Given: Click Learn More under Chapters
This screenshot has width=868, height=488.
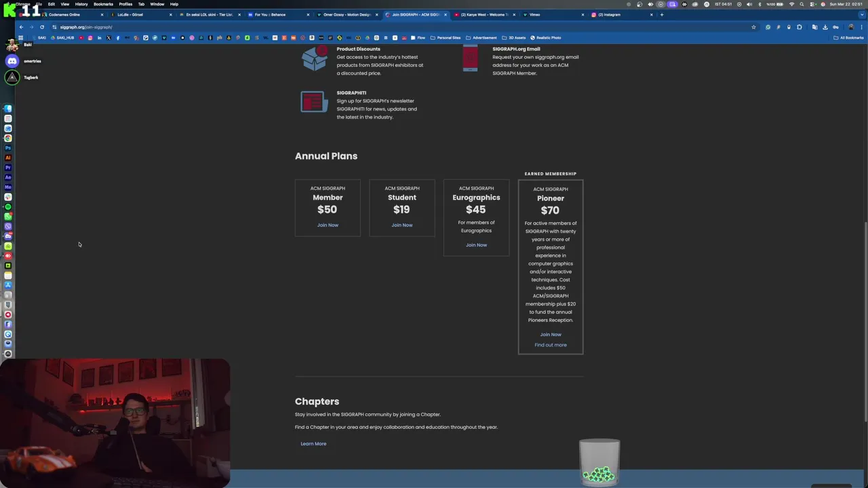Looking at the screenshot, I should [313, 444].
